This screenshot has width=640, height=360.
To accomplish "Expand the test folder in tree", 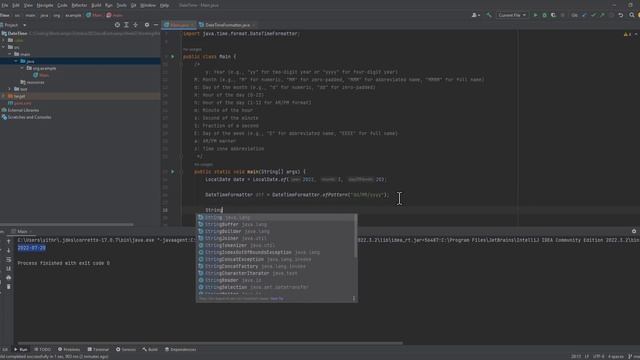I will click(10, 89).
